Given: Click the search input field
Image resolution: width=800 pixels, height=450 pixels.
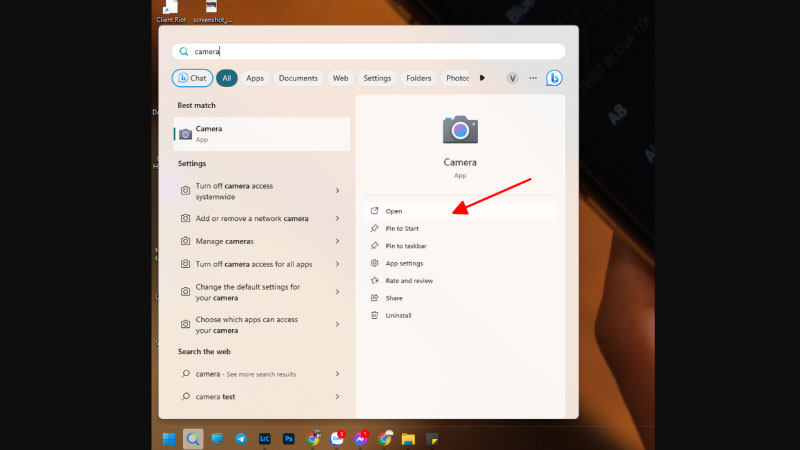Looking at the screenshot, I should pyautogui.click(x=370, y=51).
